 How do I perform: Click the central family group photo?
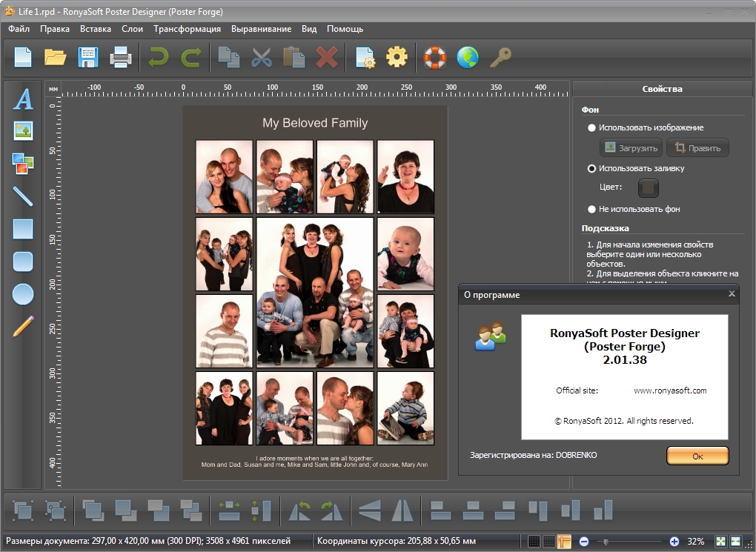coord(315,292)
